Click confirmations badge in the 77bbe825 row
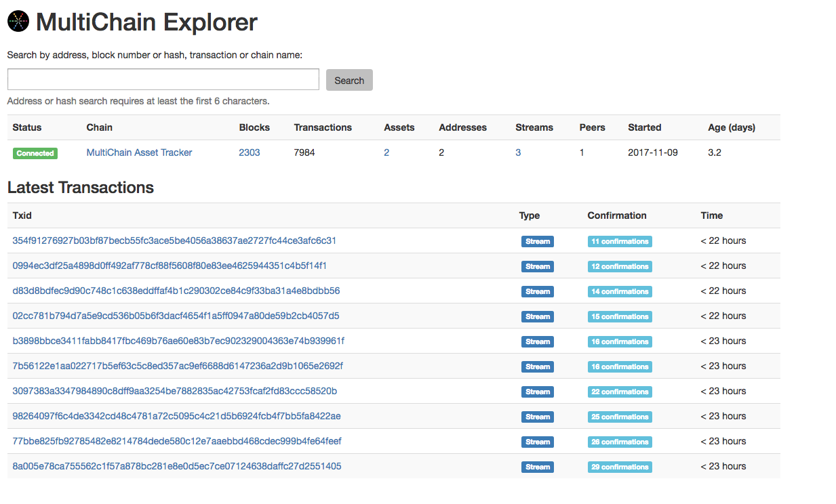836x504 pixels. click(620, 442)
